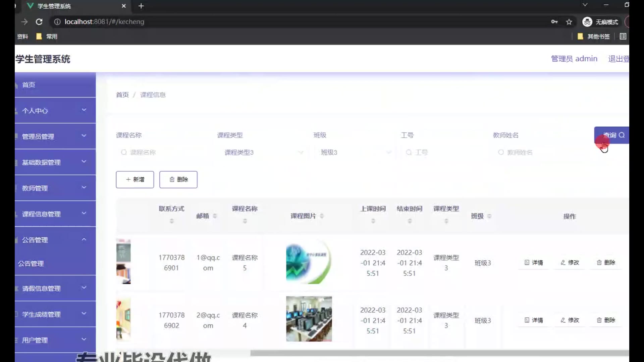
Task: Click the password key icon in the address bar
Action: (554, 22)
